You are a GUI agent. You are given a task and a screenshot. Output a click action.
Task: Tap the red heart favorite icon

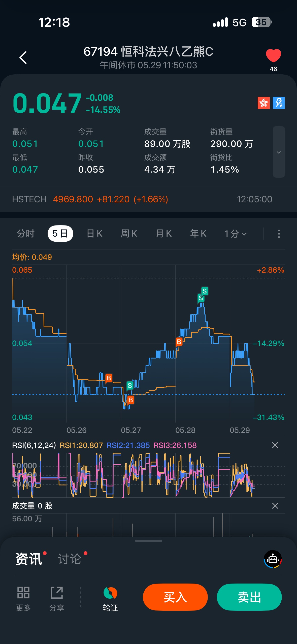click(x=273, y=55)
